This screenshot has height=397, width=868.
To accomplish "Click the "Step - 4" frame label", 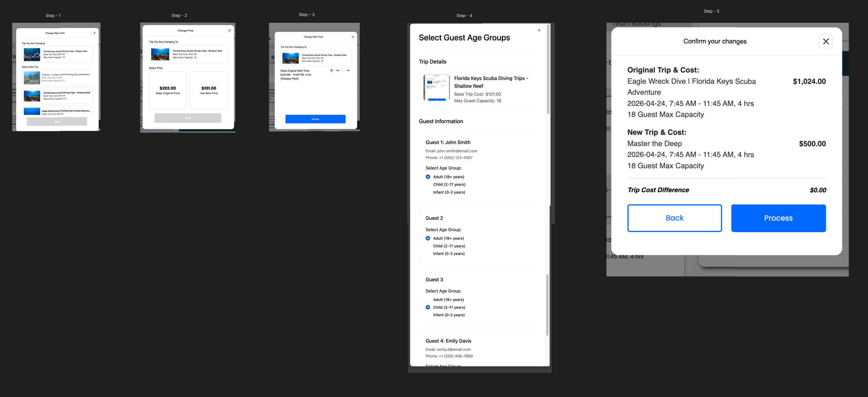I will pos(464,15).
